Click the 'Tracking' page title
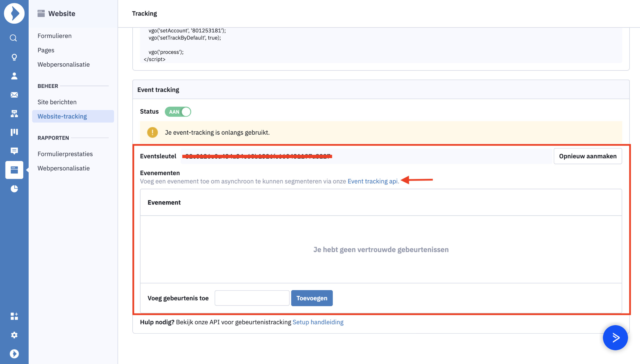Image resolution: width=640 pixels, height=364 pixels. tap(144, 13)
